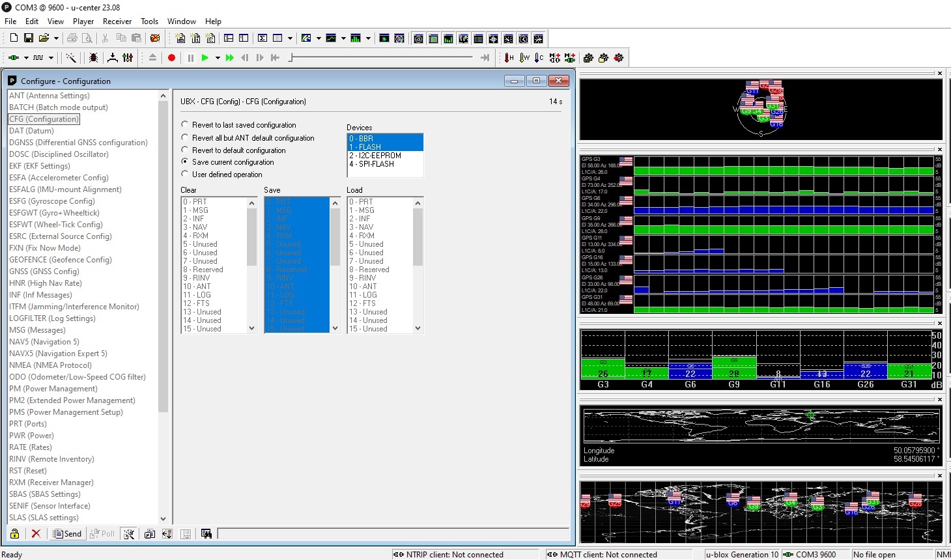Click the Save floppy disk icon

tap(29, 38)
